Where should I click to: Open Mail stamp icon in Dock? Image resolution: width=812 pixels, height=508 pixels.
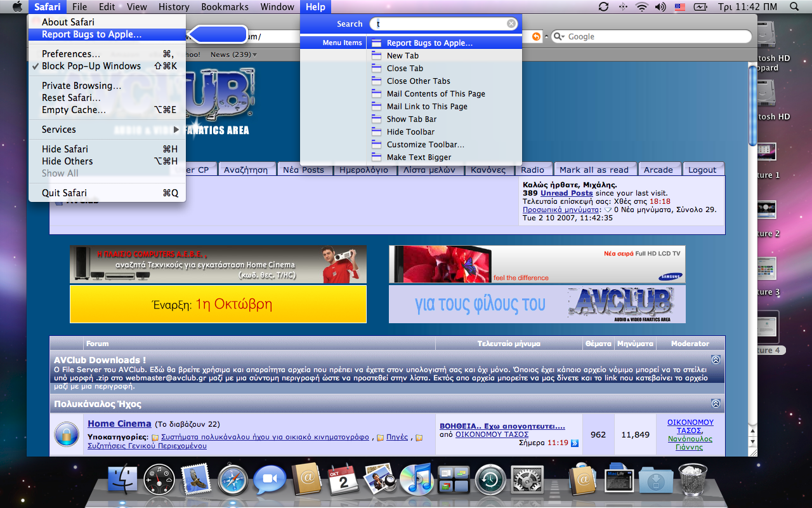coord(196,479)
